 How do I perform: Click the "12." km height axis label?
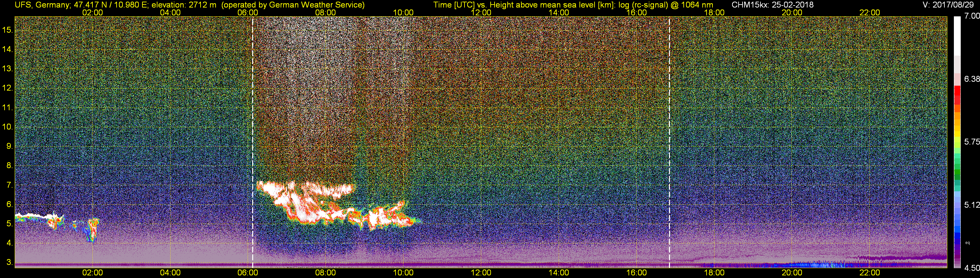click(8, 88)
